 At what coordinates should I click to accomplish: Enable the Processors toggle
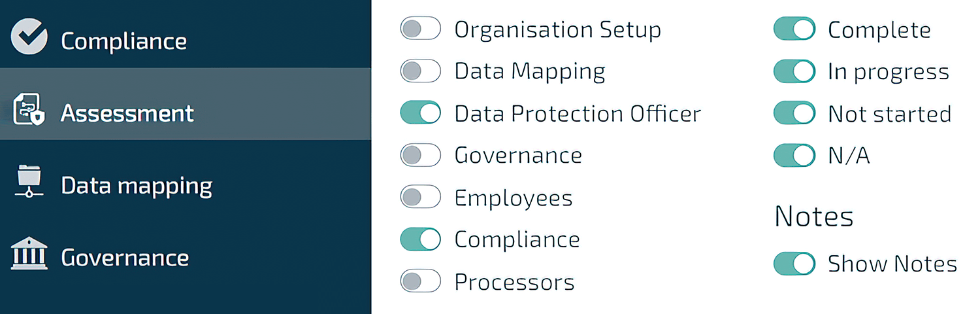[421, 281]
